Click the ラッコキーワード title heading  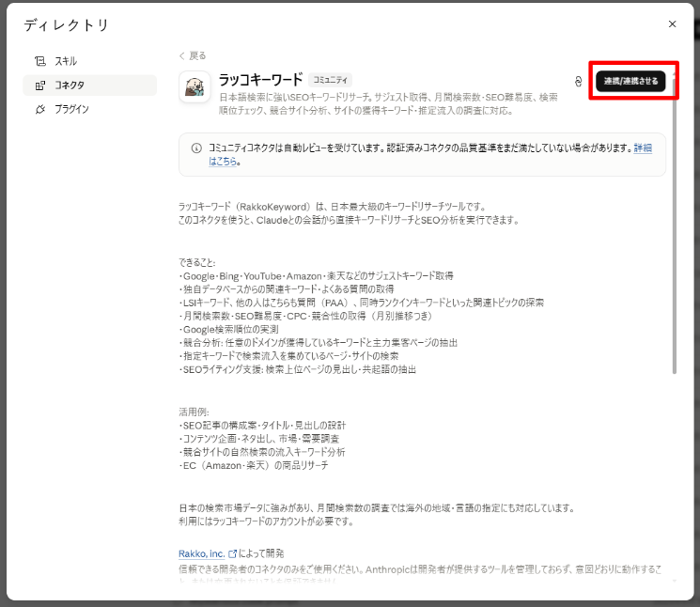pyautogui.click(x=260, y=80)
